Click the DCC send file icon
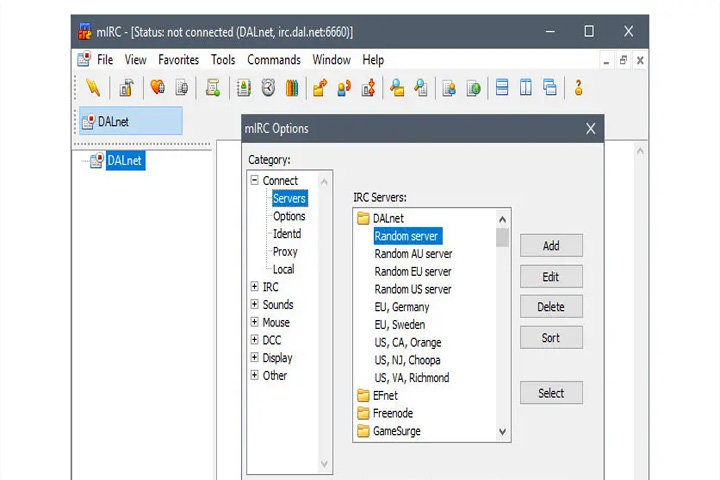The image size is (720, 480). point(320,87)
